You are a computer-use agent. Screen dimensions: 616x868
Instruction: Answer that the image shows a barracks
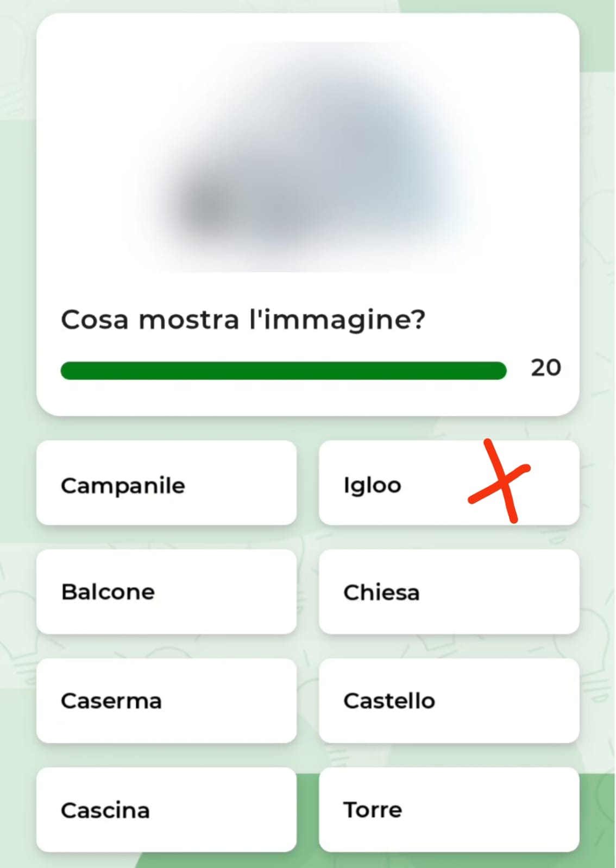tap(166, 701)
